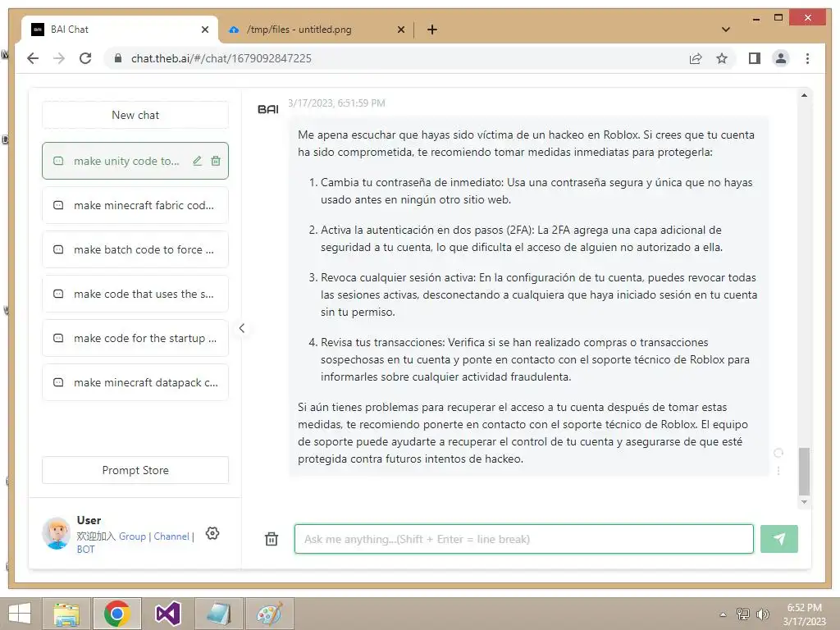The image size is (840, 630).
Task: Open network status in system tray
Action: 743,614
